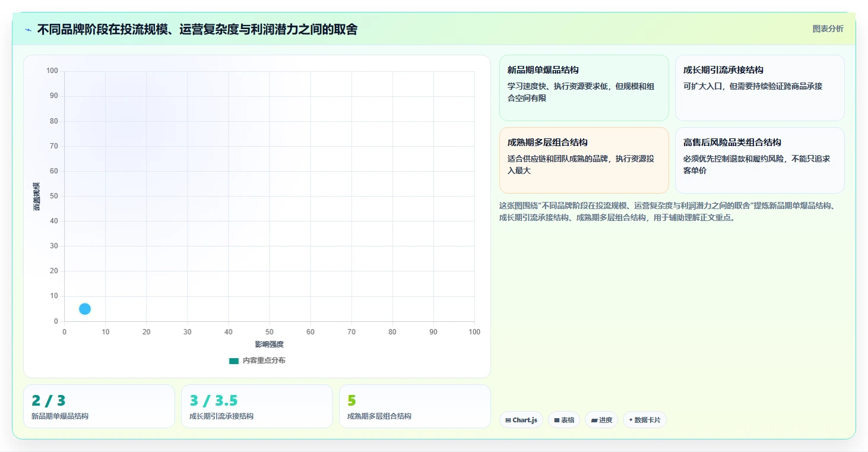Screen dimensions: 868x452
Task: Open the 成长期引流承接结构 card
Action: 759,88
